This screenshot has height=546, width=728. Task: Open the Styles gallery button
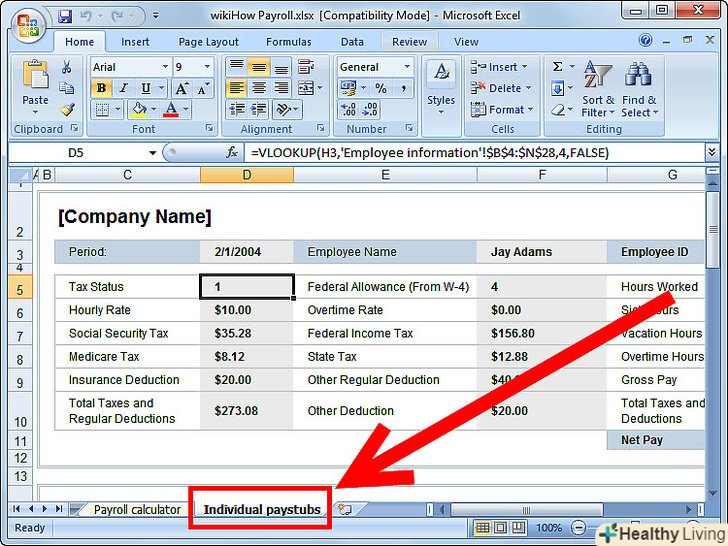pyautogui.click(x=442, y=88)
